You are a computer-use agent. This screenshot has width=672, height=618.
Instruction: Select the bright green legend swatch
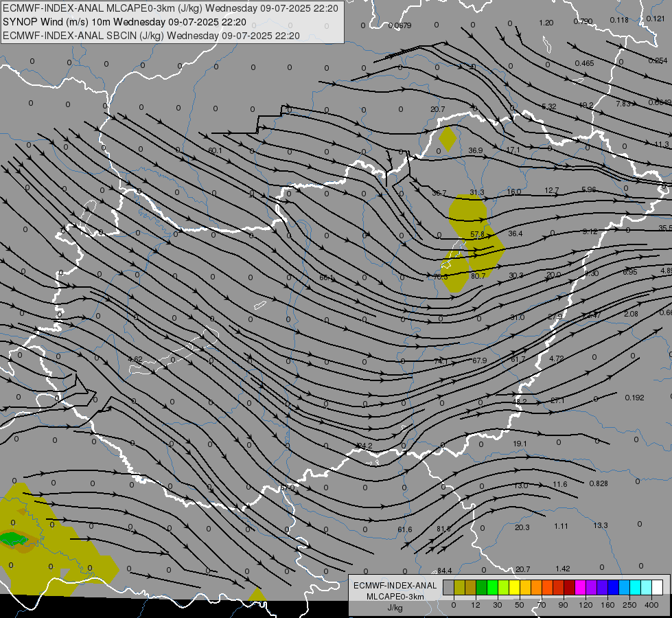(492, 588)
